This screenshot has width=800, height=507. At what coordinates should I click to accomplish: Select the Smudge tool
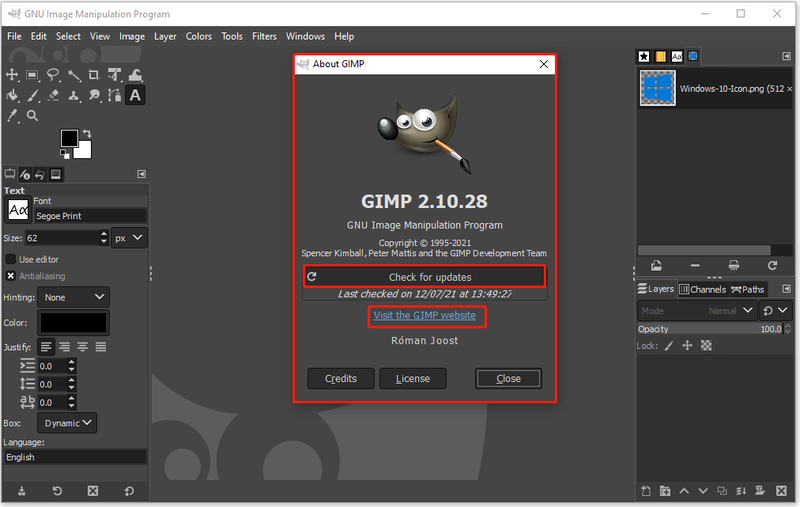point(94,95)
